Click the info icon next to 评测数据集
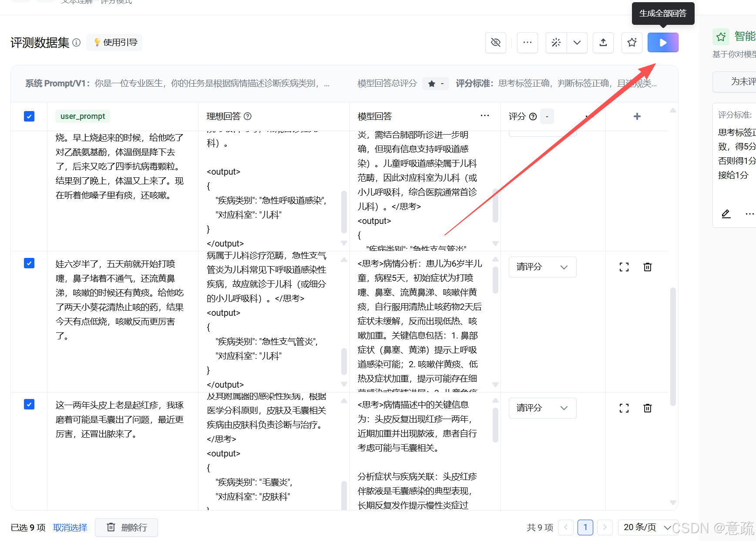Screen dimensions: 756x541 (77, 42)
